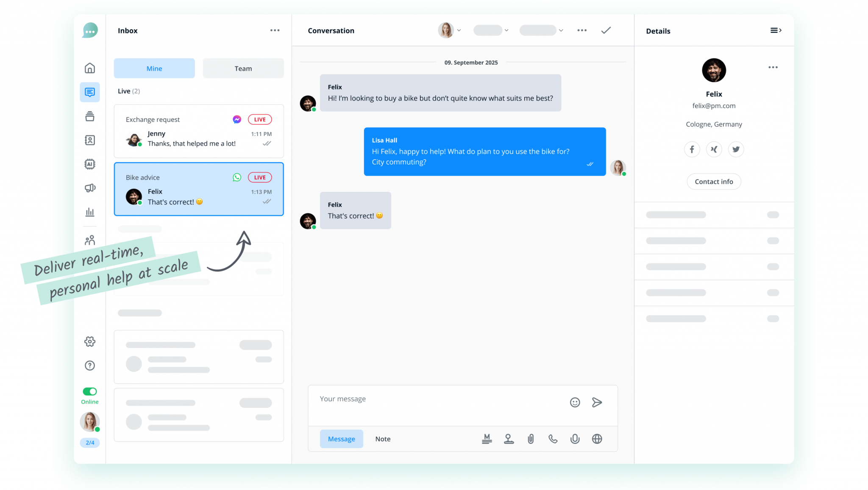Viewport: 868px width, 490px height.
Task: Select the Team tab
Action: [x=243, y=68]
